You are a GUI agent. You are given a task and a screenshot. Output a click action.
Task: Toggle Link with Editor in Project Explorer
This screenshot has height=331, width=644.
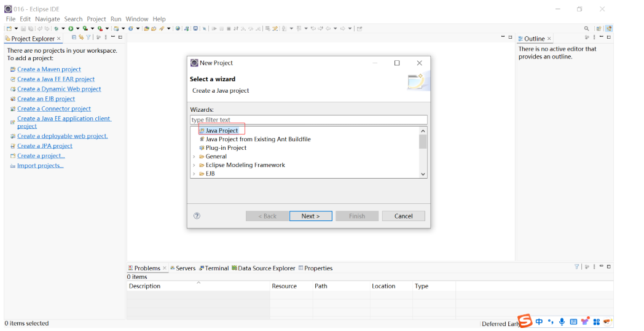tap(81, 37)
